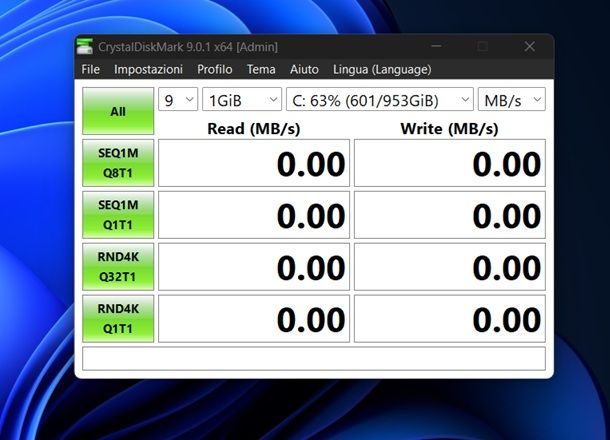
Task: Expand the MB/s unit dropdown
Action: point(511,100)
